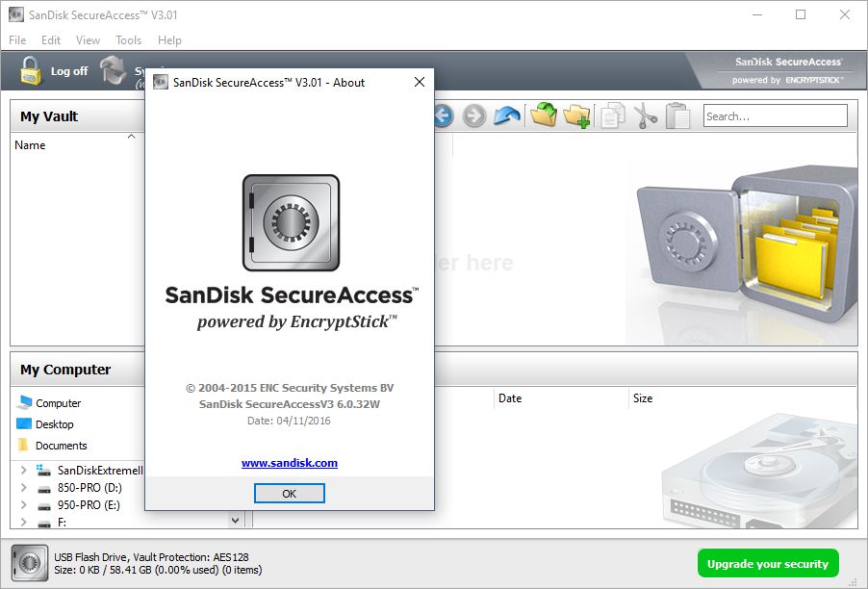Select the Desktop tree item text
The height and width of the screenshot is (589, 868).
(x=54, y=424)
